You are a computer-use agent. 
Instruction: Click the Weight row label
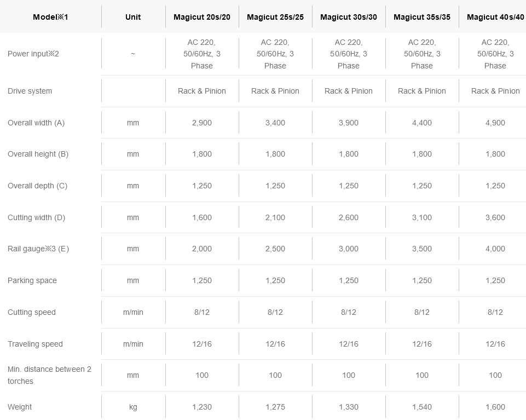[20, 407]
